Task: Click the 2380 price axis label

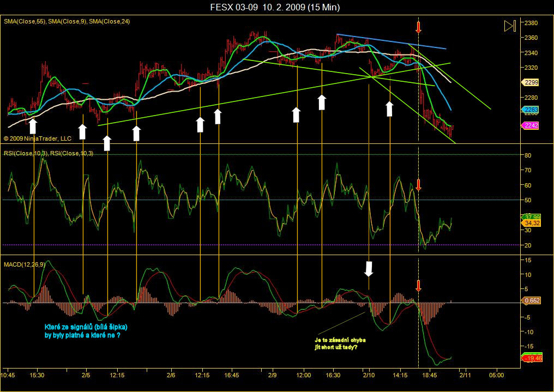Action: pyautogui.click(x=531, y=23)
